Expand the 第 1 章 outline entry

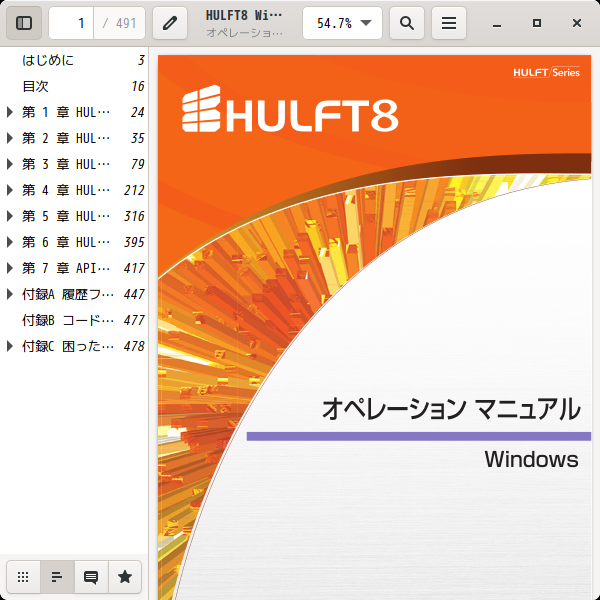tap(10, 112)
